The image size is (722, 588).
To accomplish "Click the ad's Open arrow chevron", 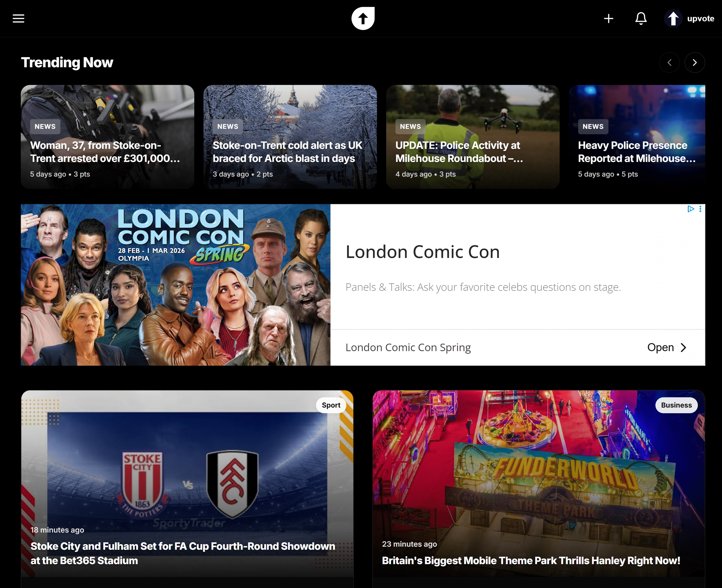I will (684, 348).
